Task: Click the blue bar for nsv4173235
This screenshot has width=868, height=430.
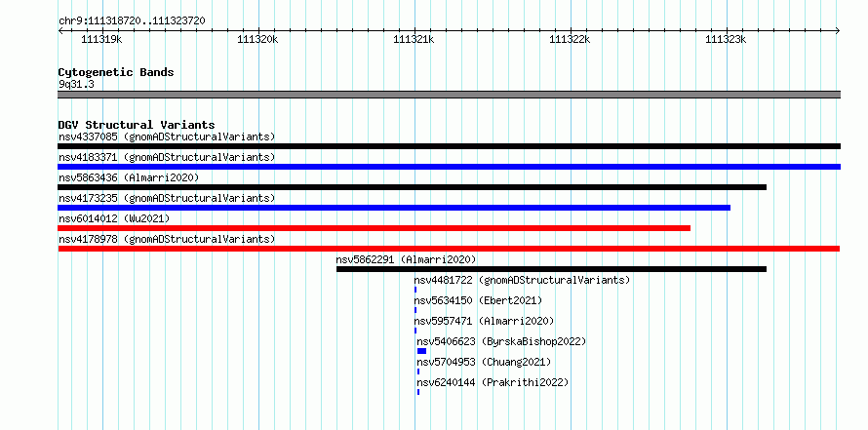Action: (x=394, y=208)
